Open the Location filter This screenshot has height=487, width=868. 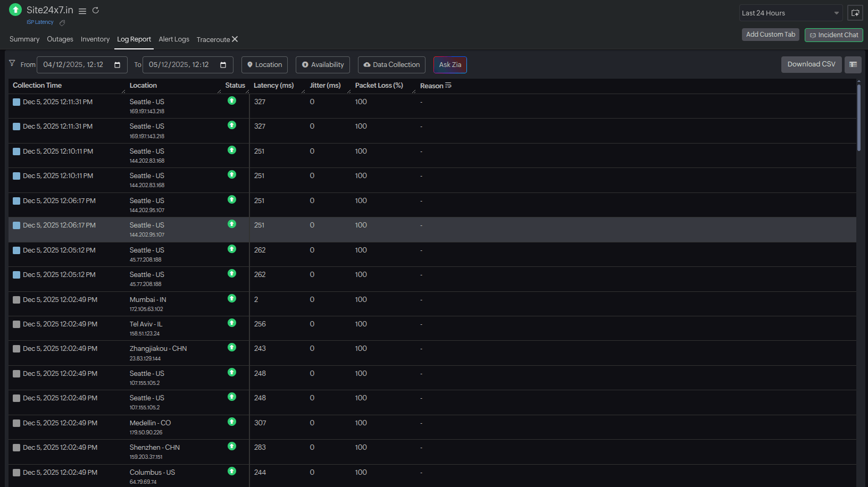click(x=264, y=64)
